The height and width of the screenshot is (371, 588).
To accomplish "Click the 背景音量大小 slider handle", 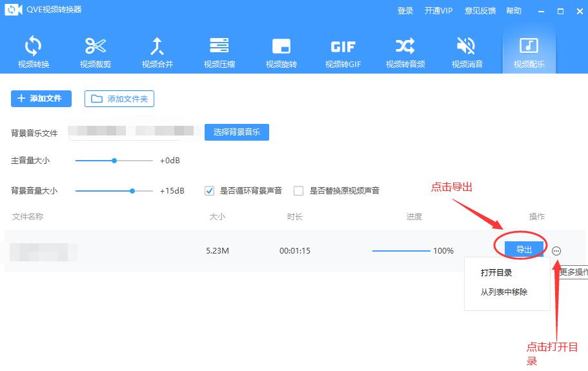I will (x=132, y=191).
